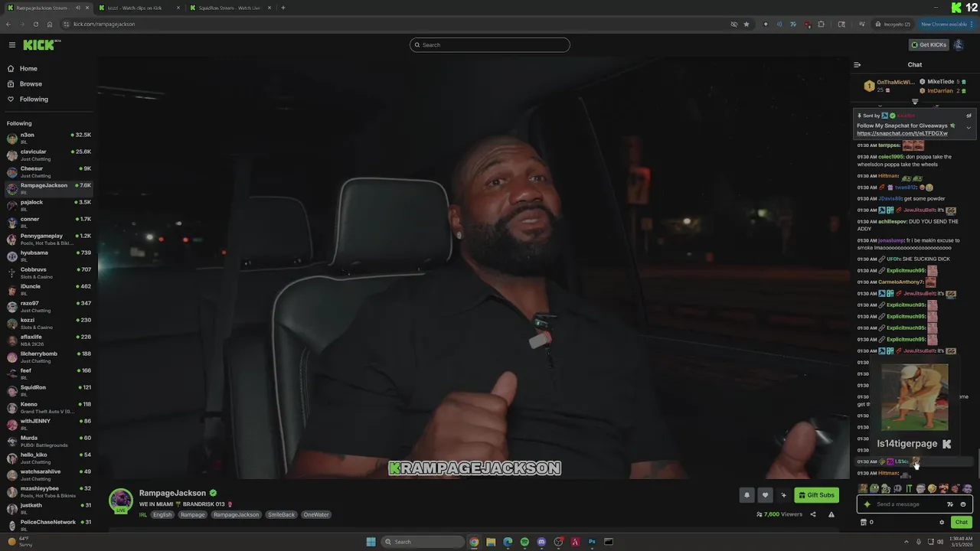Screen dimensions: 980x551
Task: Open SquidRon channel in Following list
Action: coord(47,391)
